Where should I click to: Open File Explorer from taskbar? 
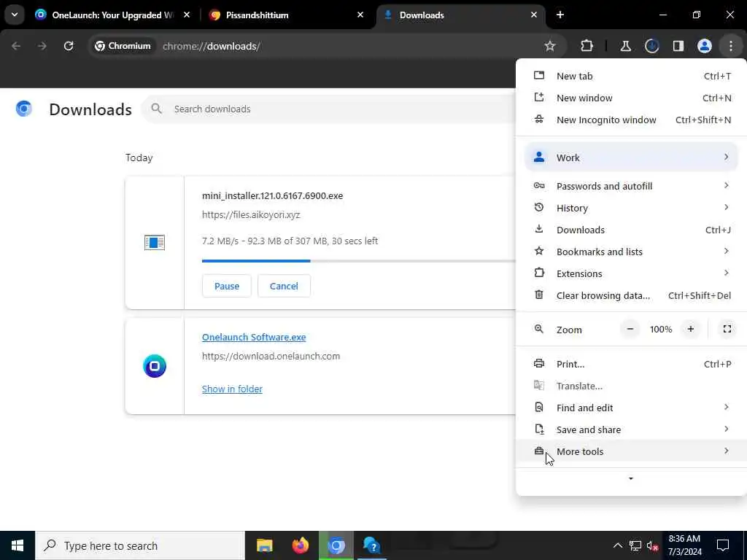[x=264, y=545]
